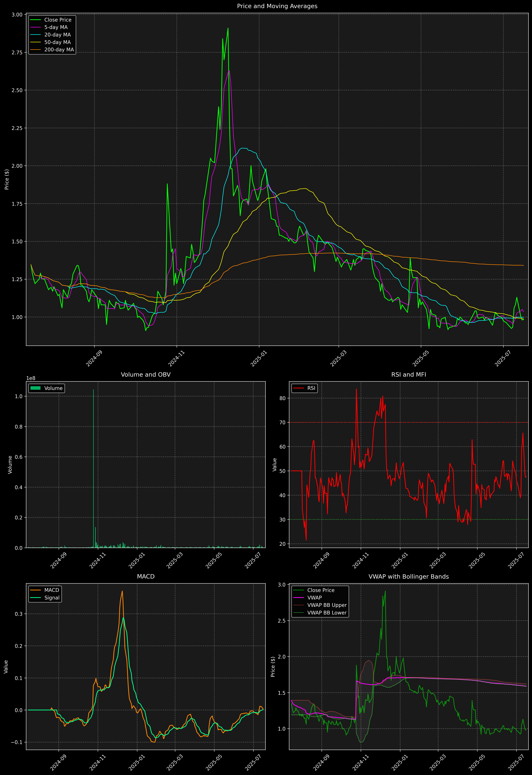This screenshot has height=775, width=532.
Task: Click the rotated "Volume" y-axis label
Action: point(10,464)
